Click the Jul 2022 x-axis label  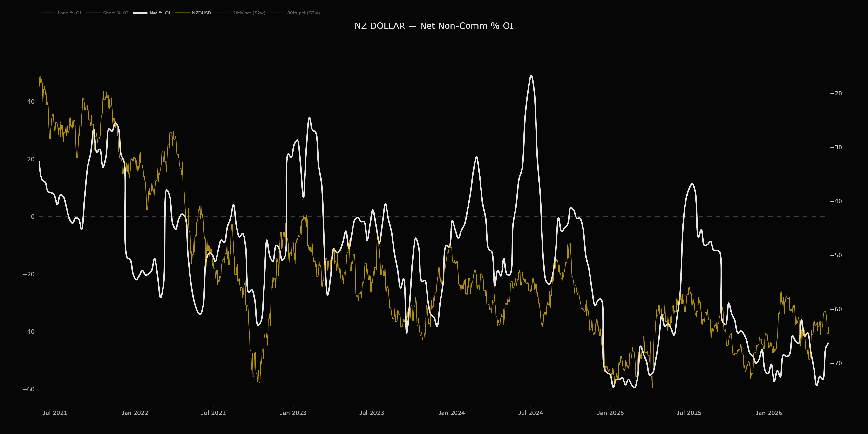[213, 413]
